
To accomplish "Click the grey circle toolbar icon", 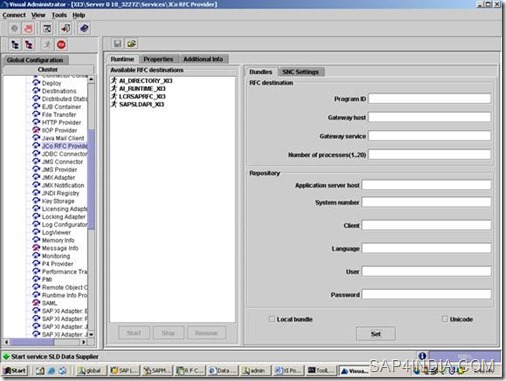I will pos(14,28).
